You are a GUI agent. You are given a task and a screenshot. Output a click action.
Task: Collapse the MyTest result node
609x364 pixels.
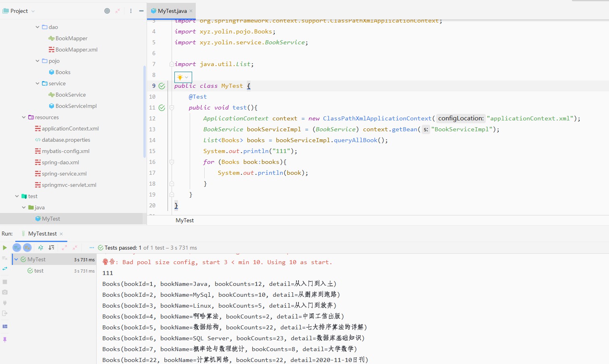tap(16, 259)
